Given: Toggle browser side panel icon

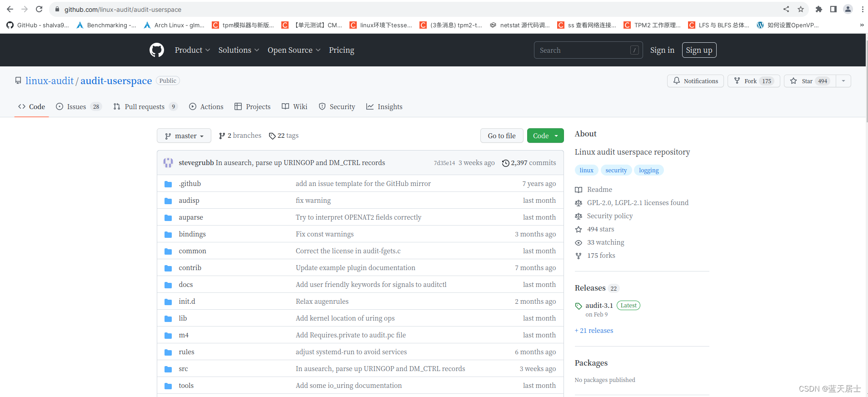Looking at the screenshot, I should pyautogui.click(x=833, y=9).
